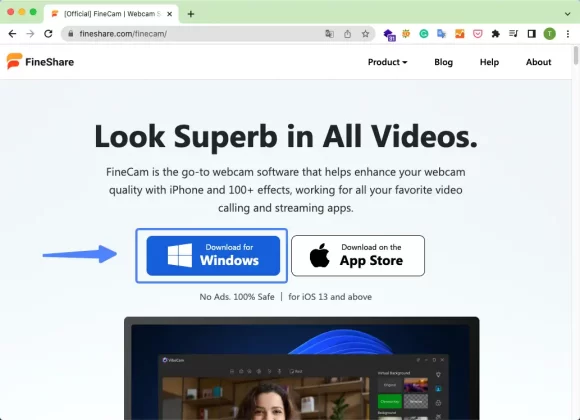The height and width of the screenshot is (420, 580).
Task: Click the browser forward arrow
Action: tap(30, 34)
